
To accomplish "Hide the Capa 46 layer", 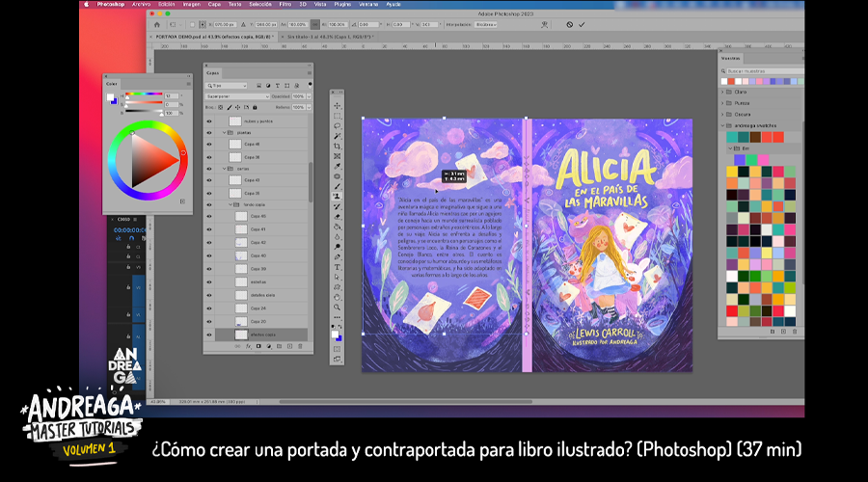I will click(x=208, y=144).
